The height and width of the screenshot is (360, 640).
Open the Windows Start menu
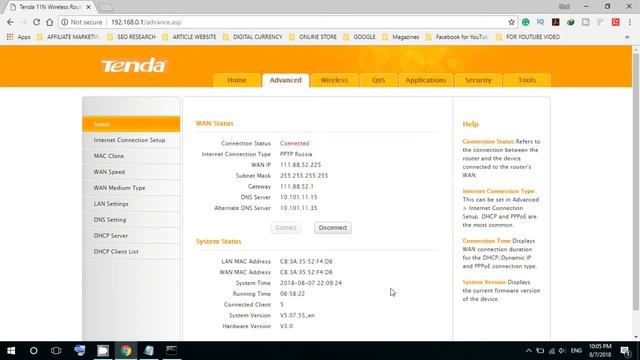pyautogui.click(x=11, y=351)
